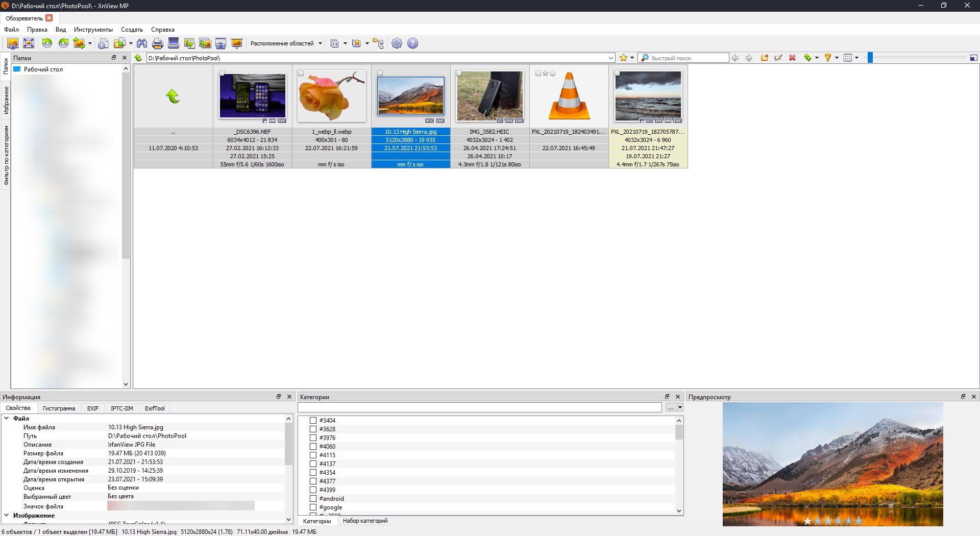
Task: Close the Папки panel
Action: click(125, 58)
